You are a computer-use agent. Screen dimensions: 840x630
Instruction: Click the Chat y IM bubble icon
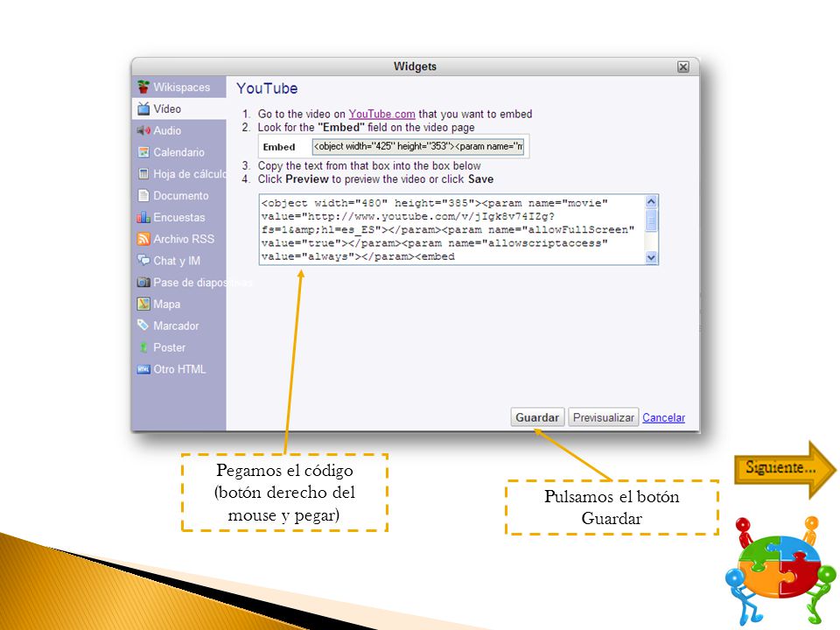[x=143, y=261]
